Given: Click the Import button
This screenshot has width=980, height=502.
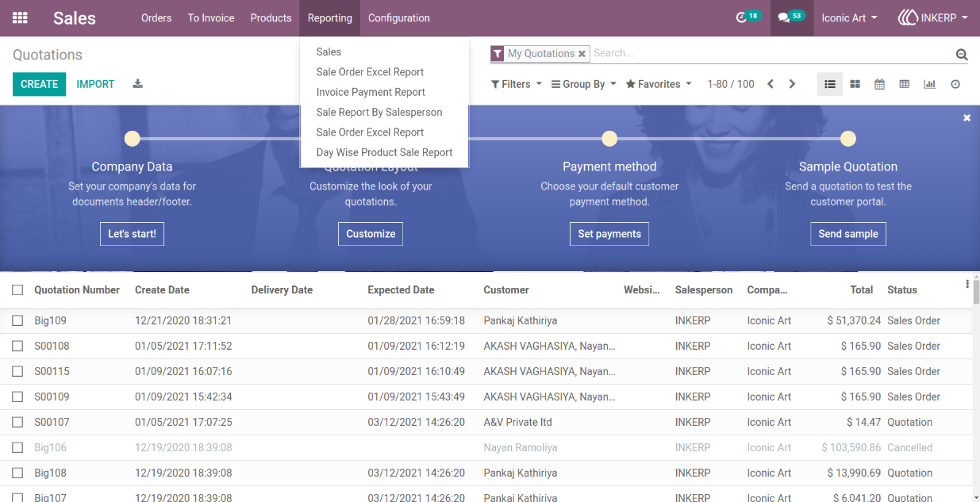Looking at the screenshot, I should pos(95,84).
